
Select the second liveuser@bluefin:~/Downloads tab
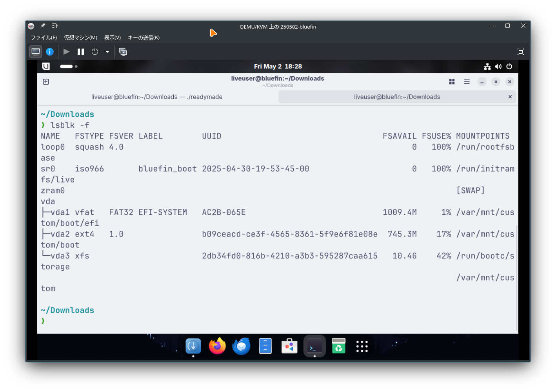pos(397,97)
